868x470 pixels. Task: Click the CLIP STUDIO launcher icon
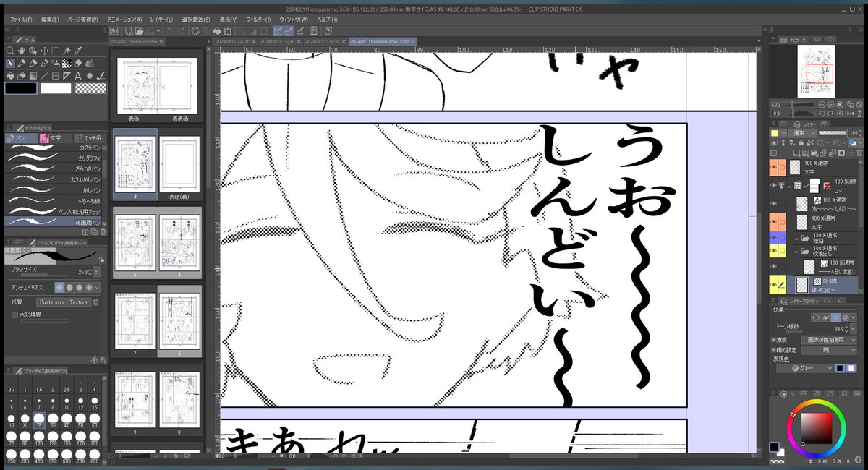pos(114,31)
